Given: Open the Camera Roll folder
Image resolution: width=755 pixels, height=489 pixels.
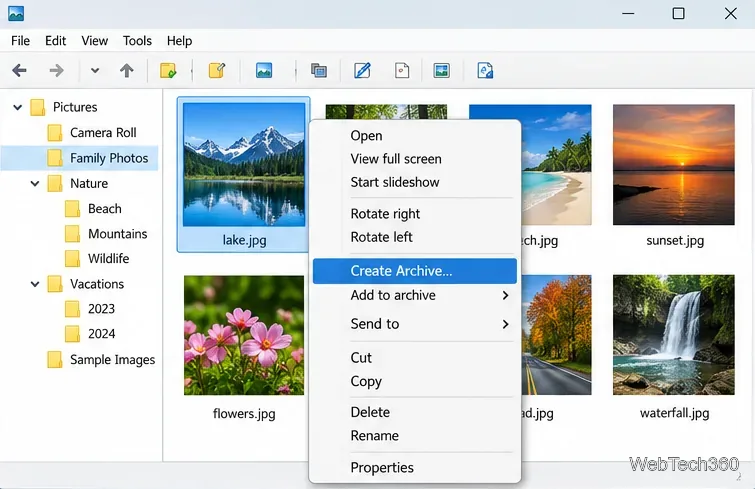Looking at the screenshot, I should pos(103,133).
